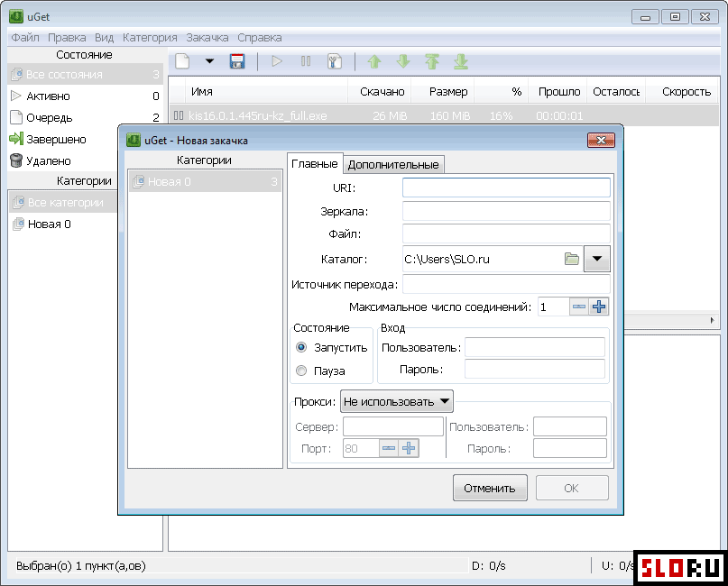Image resolution: width=728 pixels, height=586 pixels.
Task: Click the green move up arrow
Action: point(374,61)
